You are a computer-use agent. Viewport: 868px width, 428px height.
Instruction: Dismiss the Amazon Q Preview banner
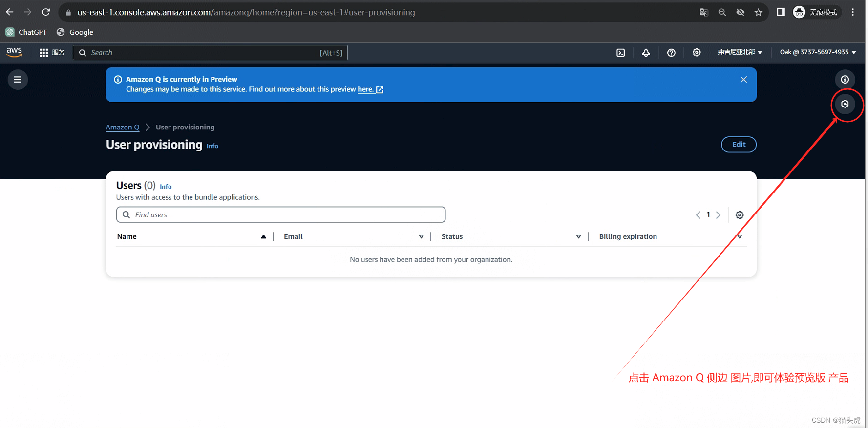click(x=743, y=80)
